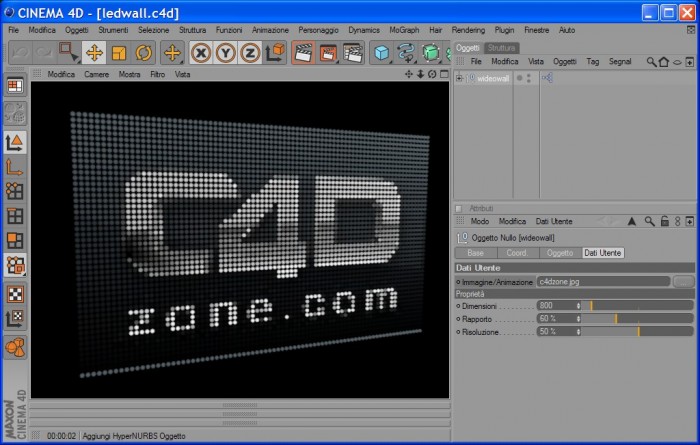Toggle wideowall visibility dots
The height and width of the screenshot is (445, 700).
pyautogui.click(x=529, y=79)
